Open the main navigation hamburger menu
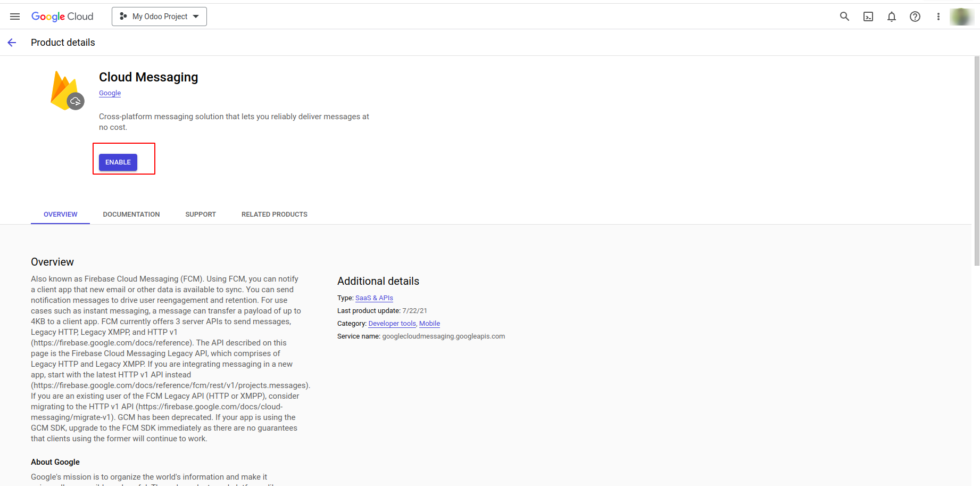 tap(15, 17)
